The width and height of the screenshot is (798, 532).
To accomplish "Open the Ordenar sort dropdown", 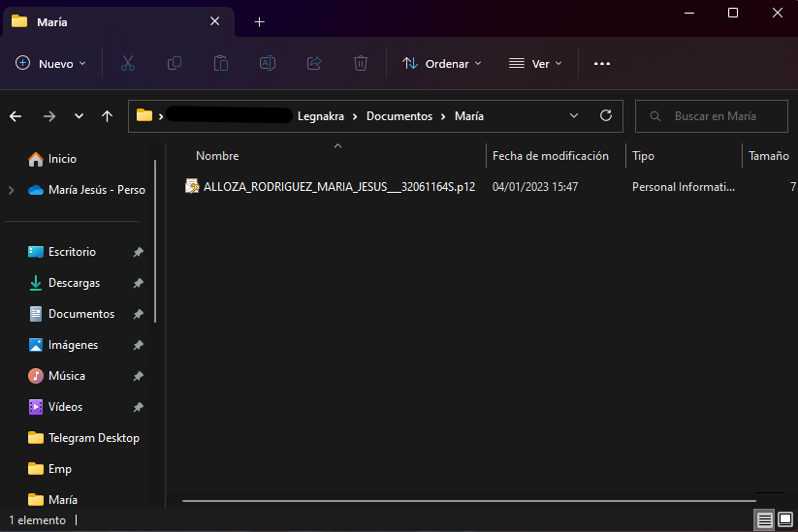I will click(x=442, y=63).
